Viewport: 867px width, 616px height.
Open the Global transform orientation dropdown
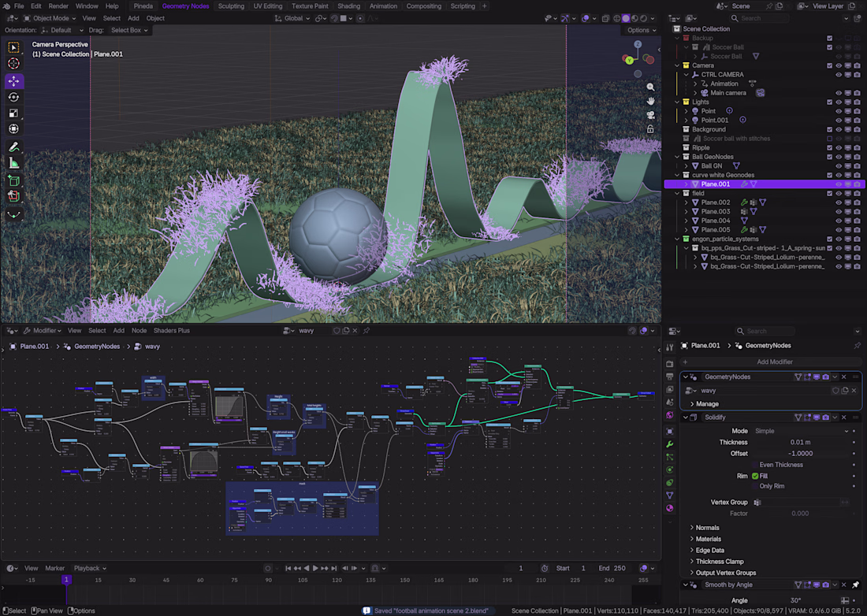click(292, 18)
